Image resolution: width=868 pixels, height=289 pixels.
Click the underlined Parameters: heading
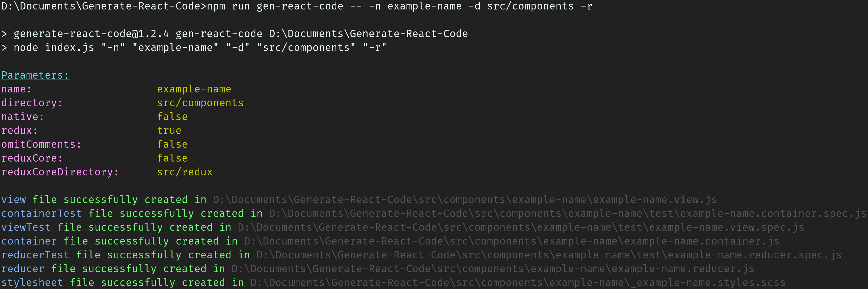pos(35,75)
